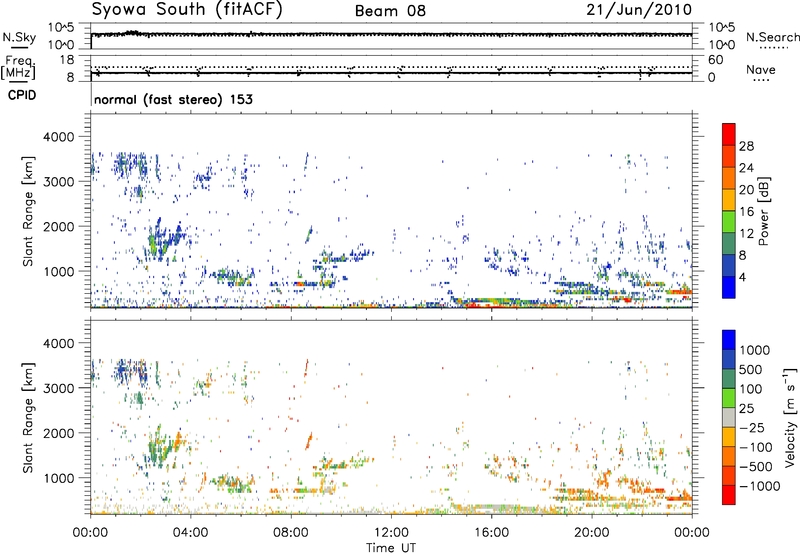The height and width of the screenshot is (554, 800).
Task: Click the '10^5' label right of the noise panel
Action: click(x=721, y=27)
